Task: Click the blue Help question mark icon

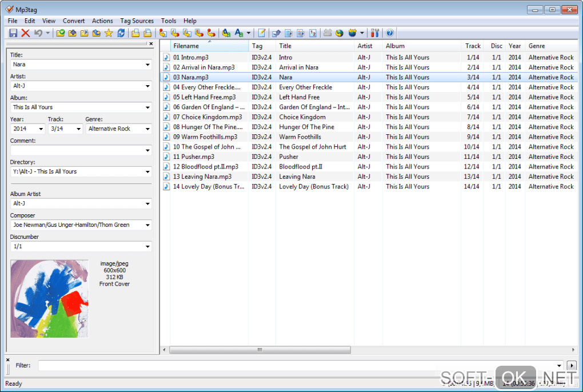Action: coord(390,33)
